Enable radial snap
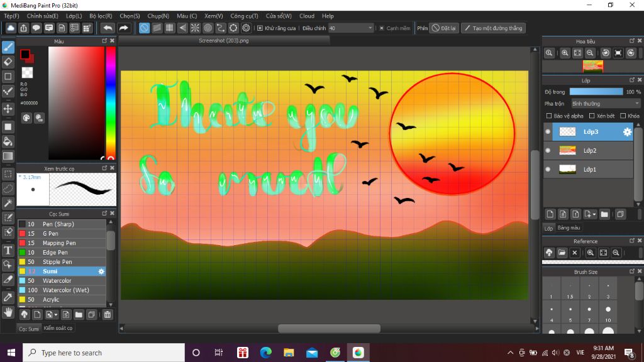 [x=195, y=28]
